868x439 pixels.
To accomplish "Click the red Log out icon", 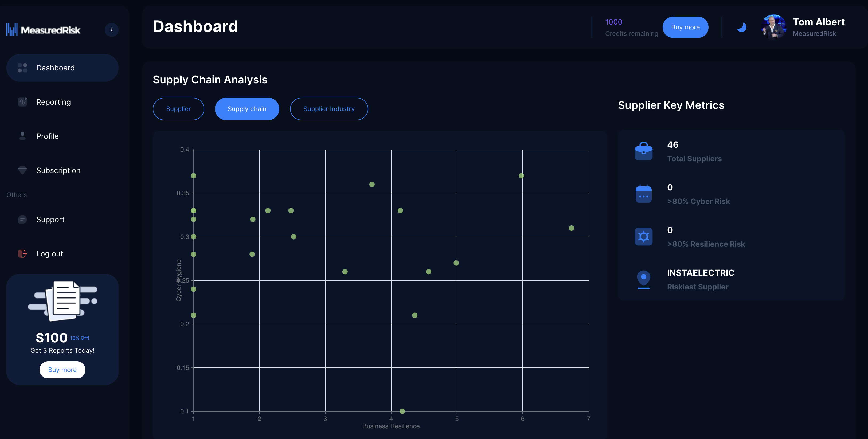I will [x=22, y=254].
